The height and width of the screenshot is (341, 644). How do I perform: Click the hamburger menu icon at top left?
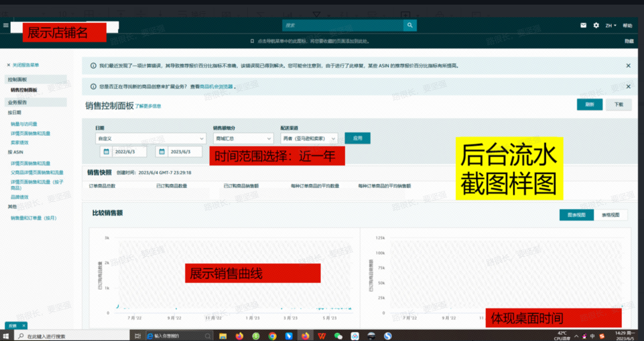(x=6, y=25)
